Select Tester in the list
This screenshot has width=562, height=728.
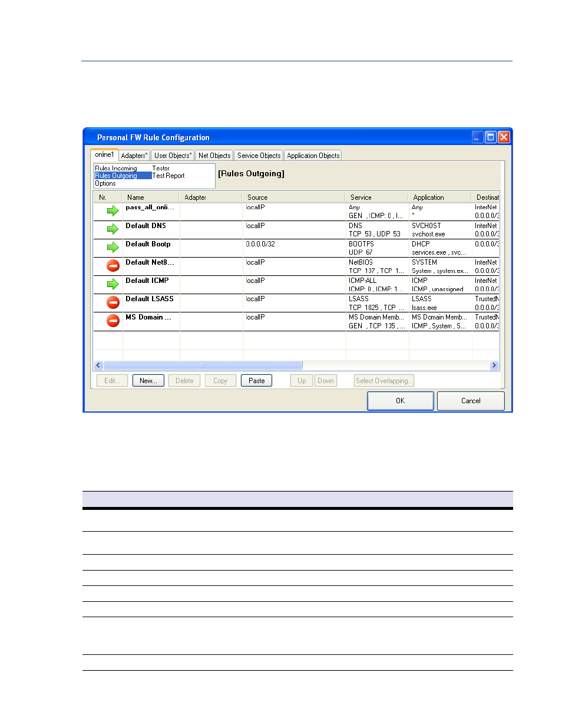[x=161, y=169]
